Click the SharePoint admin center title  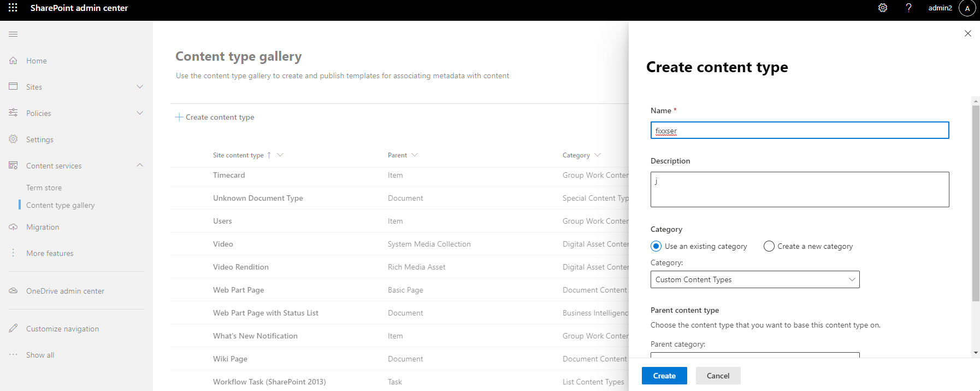(x=79, y=8)
